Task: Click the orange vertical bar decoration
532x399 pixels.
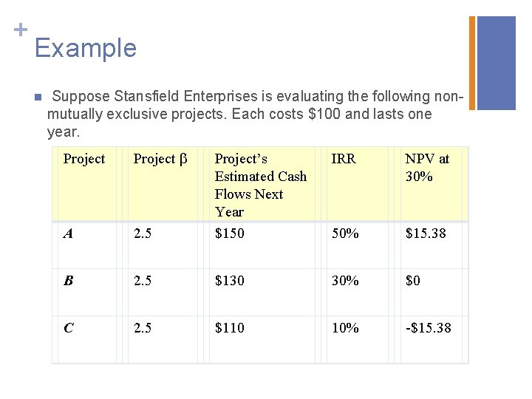Action: click(x=472, y=63)
